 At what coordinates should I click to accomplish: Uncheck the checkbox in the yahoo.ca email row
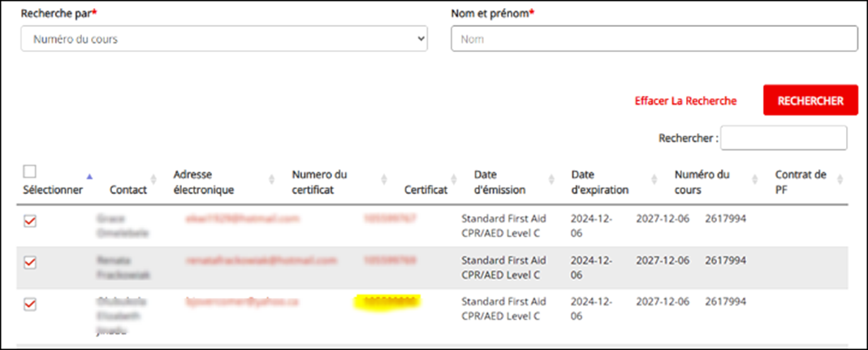tap(30, 305)
